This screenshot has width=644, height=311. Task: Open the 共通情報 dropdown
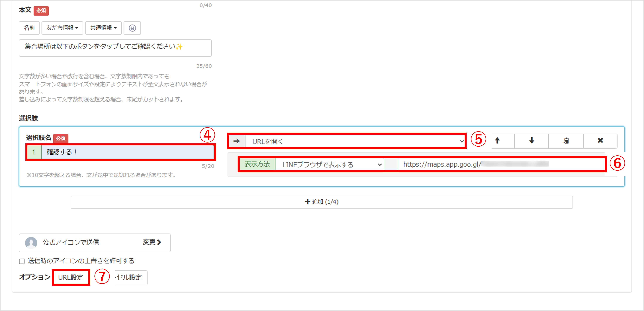click(x=103, y=28)
